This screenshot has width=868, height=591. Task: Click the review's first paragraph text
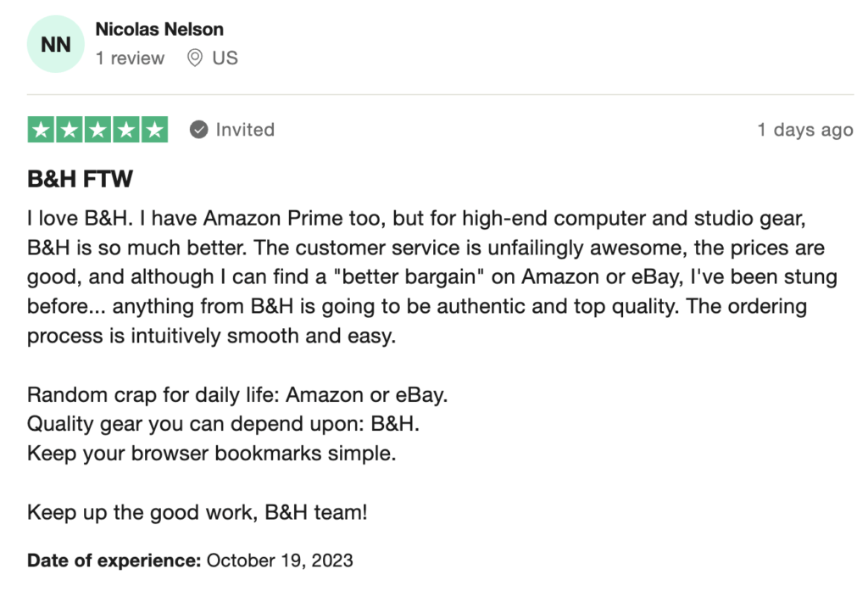(432, 277)
